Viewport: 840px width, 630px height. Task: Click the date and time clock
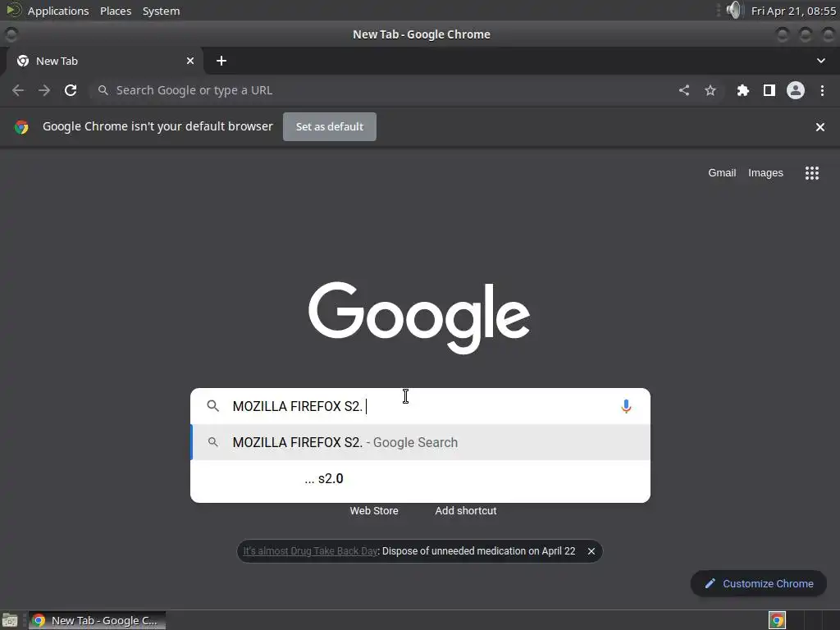coord(793,11)
